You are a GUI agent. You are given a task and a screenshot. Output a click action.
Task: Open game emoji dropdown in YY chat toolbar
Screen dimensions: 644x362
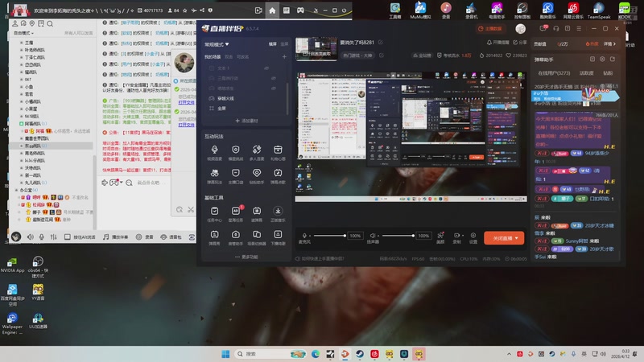coord(122,183)
